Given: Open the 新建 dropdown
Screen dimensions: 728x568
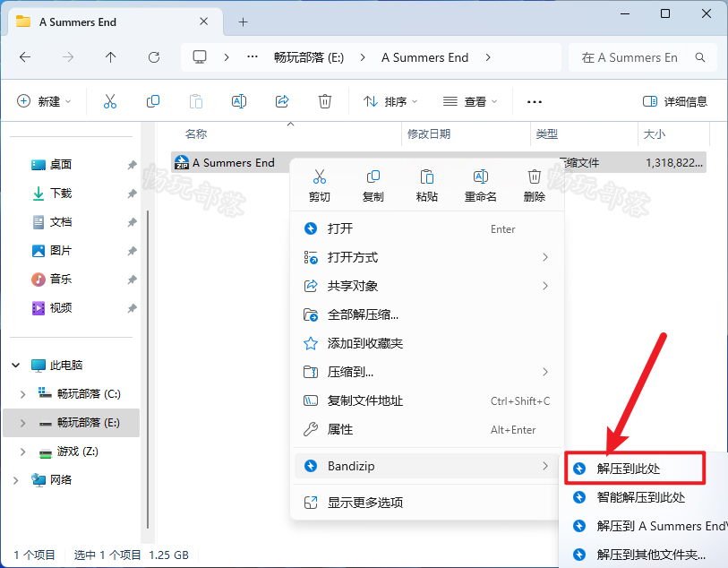Looking at the screenshot, I should point(44,101).
